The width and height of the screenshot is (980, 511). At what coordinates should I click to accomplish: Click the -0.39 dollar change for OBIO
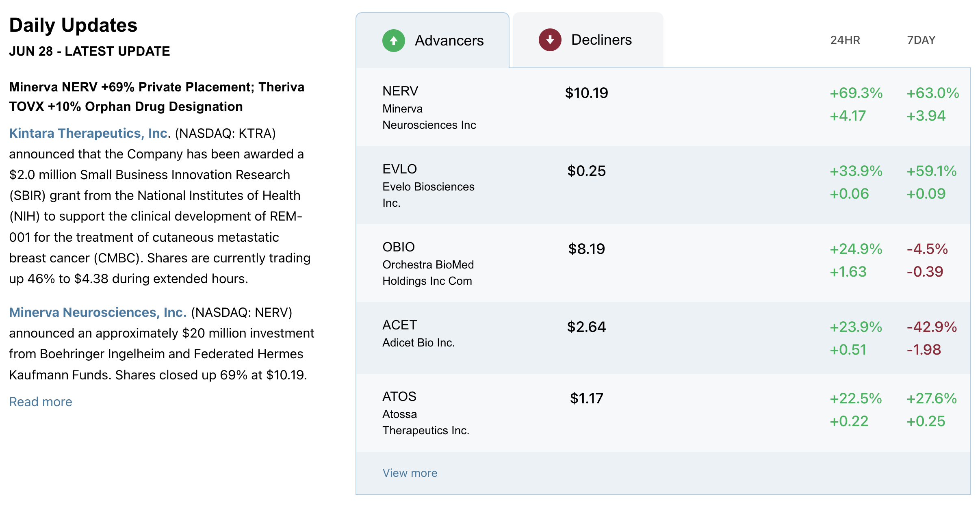point(925,272)
